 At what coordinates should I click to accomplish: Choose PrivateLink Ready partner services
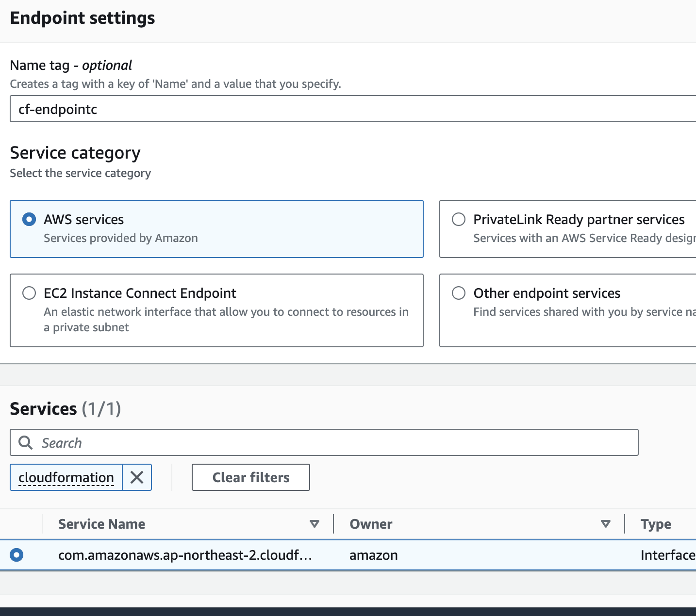pos(459,219)
